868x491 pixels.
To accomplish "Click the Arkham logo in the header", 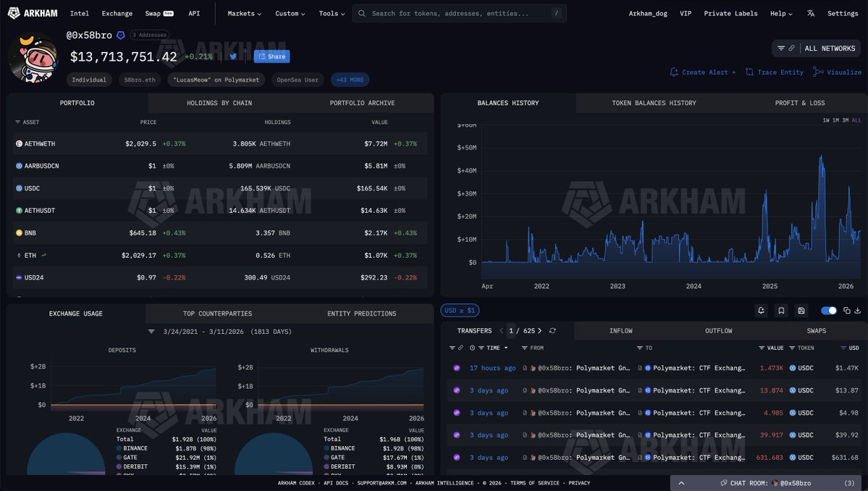I will click(33, 13).
